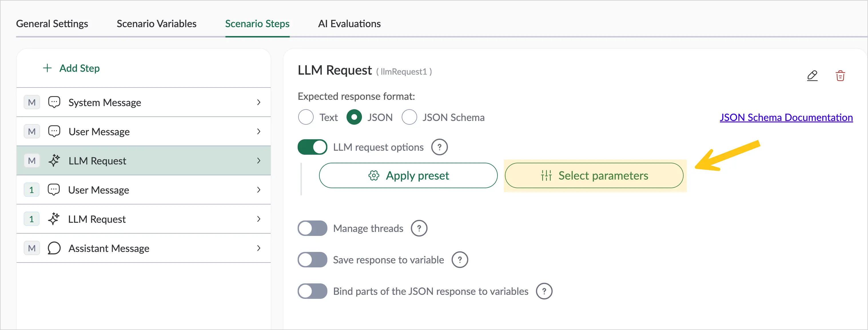Image resolution: width=868 pixels, height=330 pixels.
Task: Click the Manage threads label text
Action: coord(368,228)
